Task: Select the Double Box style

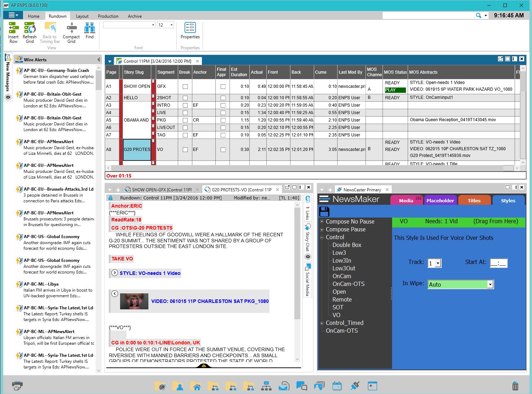Action: [347, 245]
